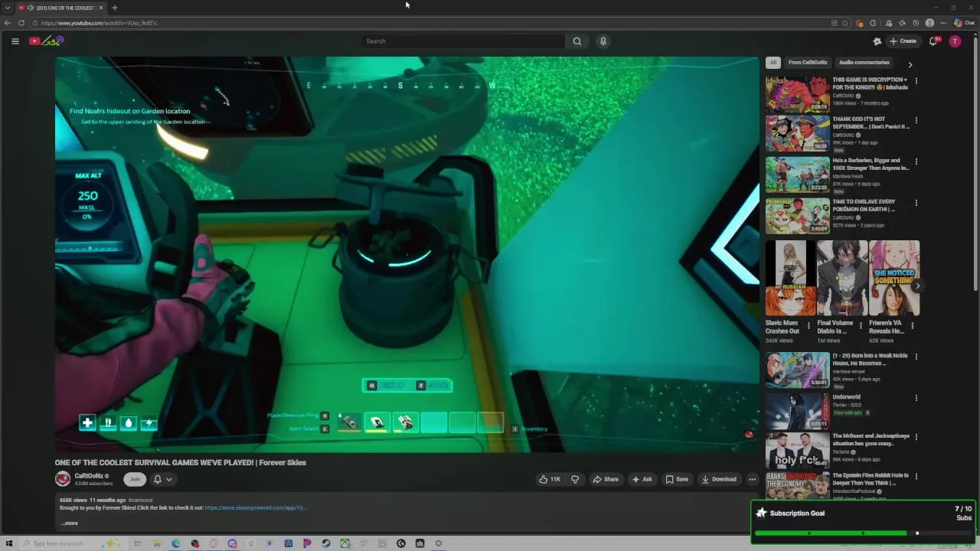Open the Ask AI button

point(642,479)
